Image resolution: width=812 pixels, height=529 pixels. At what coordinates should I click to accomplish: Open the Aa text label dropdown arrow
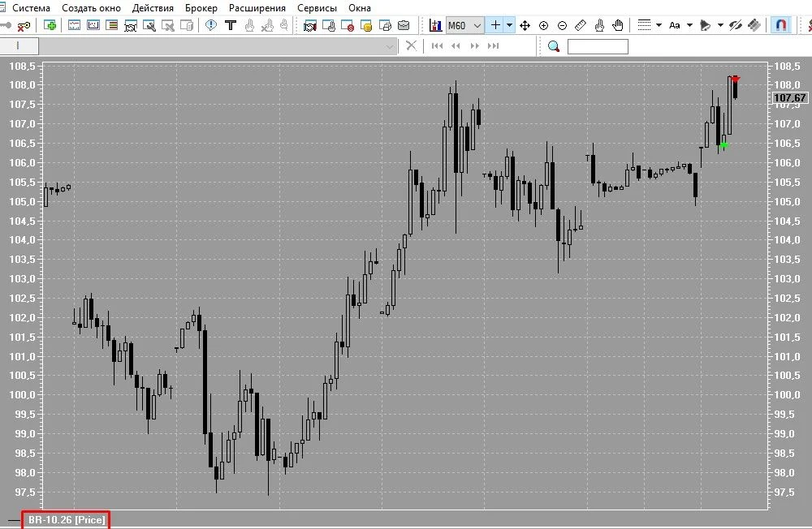click(x=689, y=25)
